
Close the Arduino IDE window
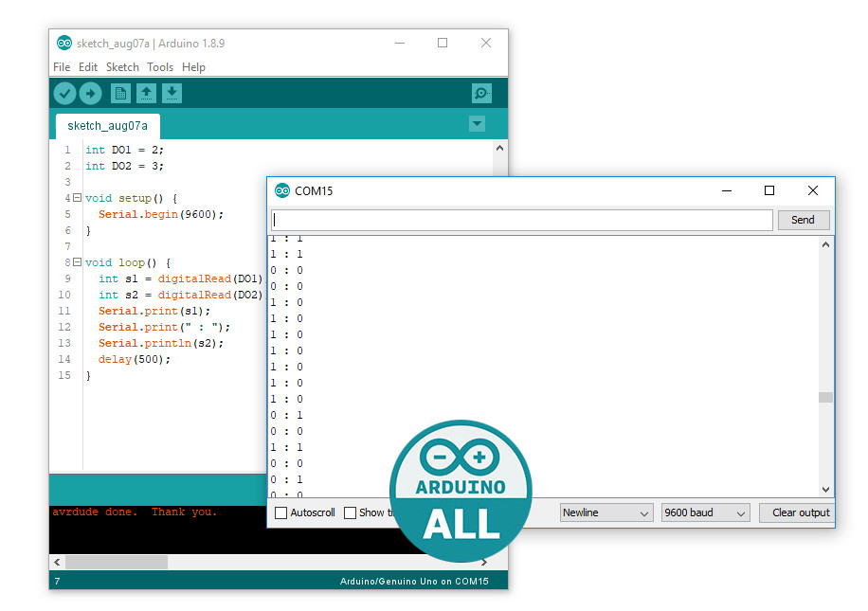486,43
